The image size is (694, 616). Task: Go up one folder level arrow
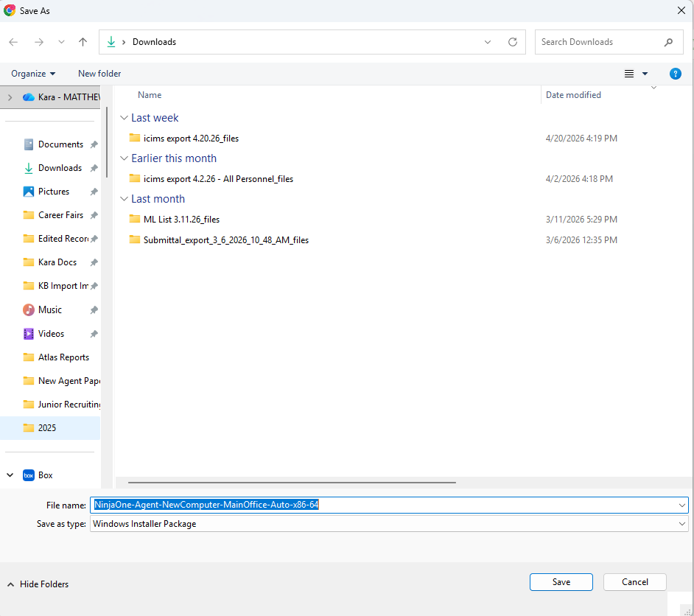click(83, 42)
